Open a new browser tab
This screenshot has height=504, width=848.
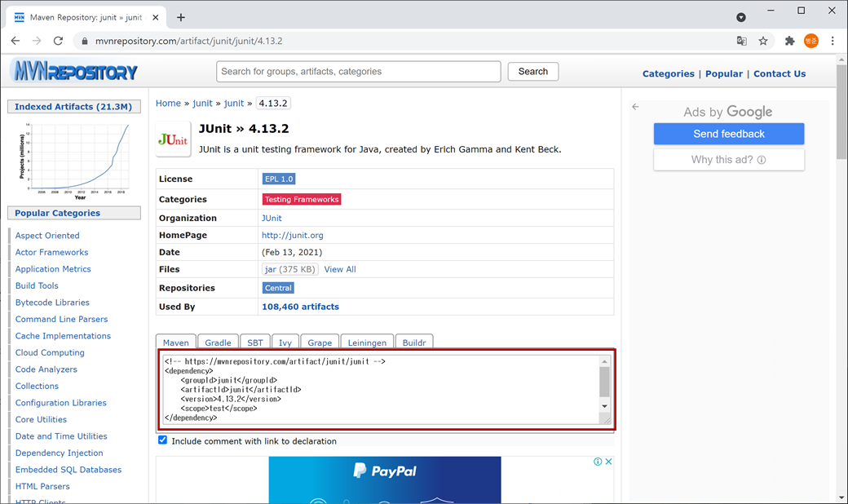click(181, 17)
